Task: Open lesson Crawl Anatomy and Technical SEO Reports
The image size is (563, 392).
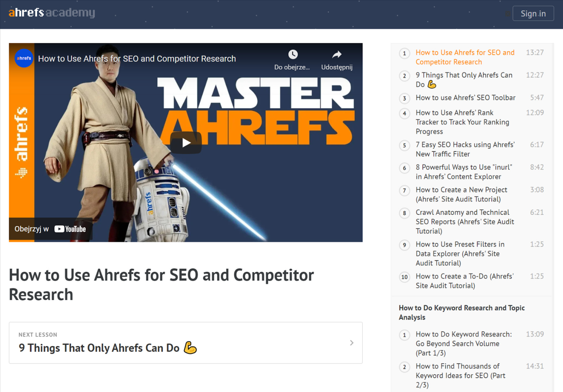Action: (465, 222)
